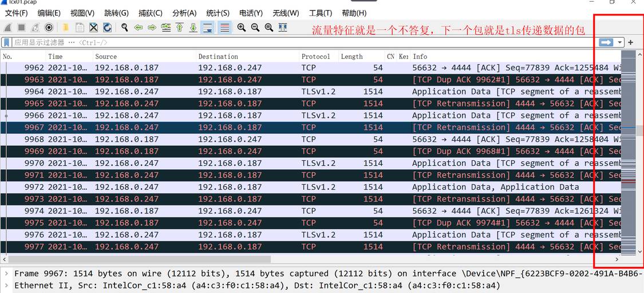Viewport: 644px width, 293px height.
Task: Select the TCP Dup ACK packet 9963
Action: 310,80
